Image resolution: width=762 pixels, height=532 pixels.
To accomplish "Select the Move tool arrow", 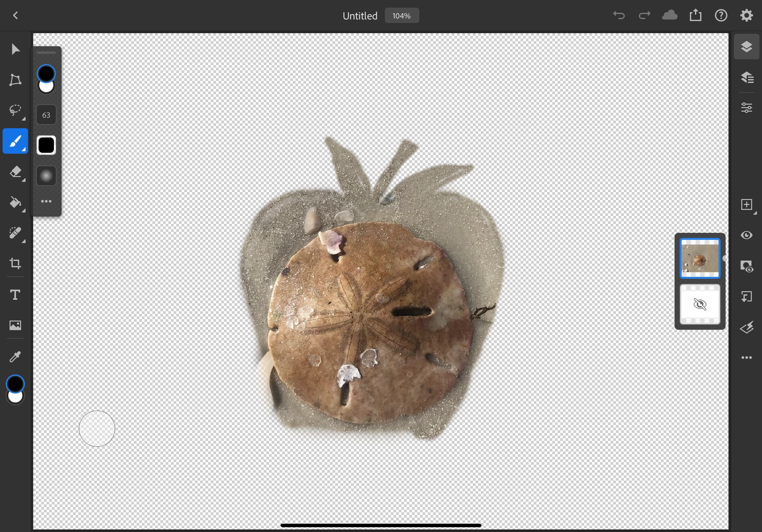I will pos(15,49).
